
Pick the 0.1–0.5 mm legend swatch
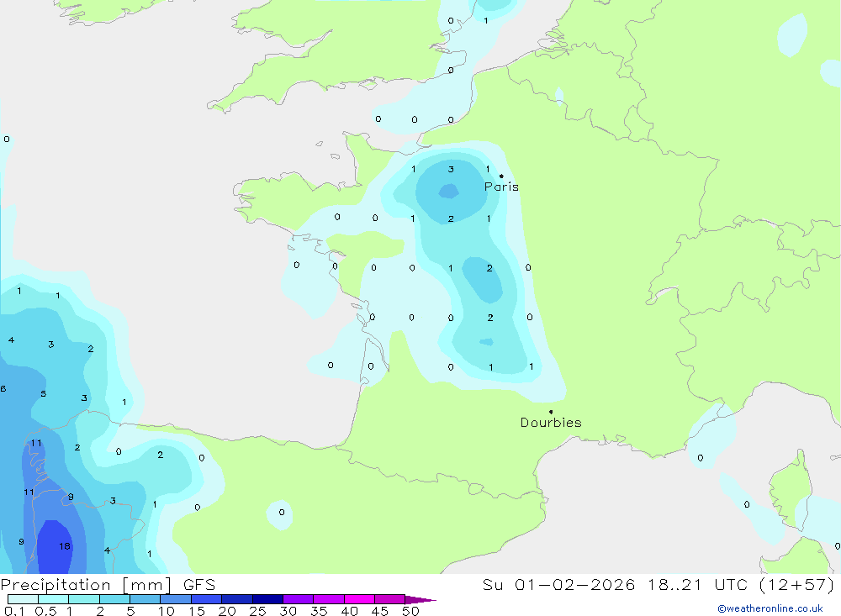point(23,599)
